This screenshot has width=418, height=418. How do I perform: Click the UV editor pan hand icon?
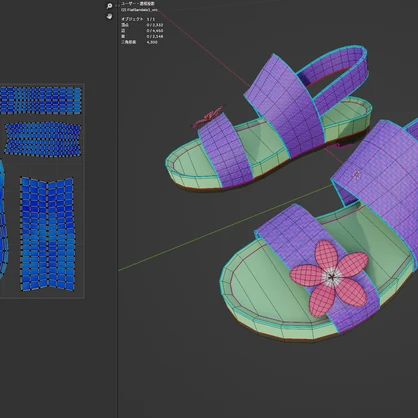point(109,16)
